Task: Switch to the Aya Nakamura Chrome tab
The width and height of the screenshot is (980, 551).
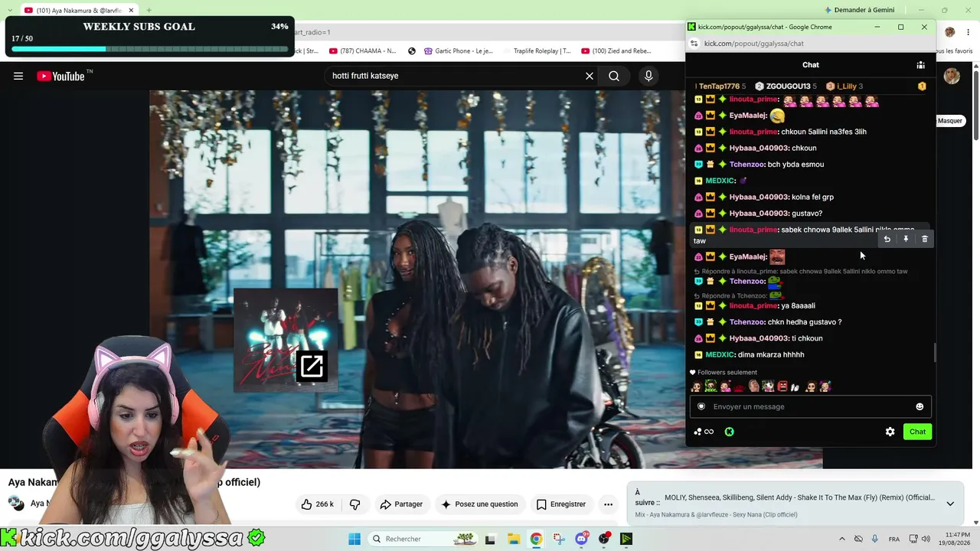Action: (x=80, y=10)
